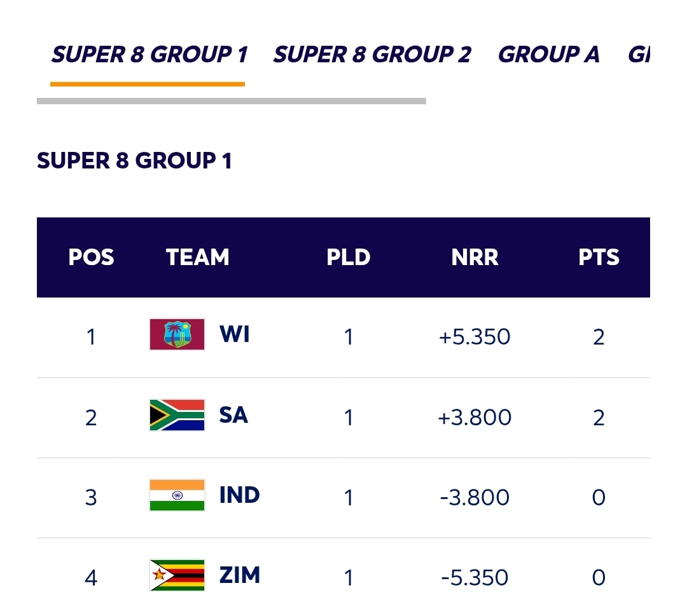Sort the table by the PTS column
This screenshot has height=616, width=687.
pos(599,257)
